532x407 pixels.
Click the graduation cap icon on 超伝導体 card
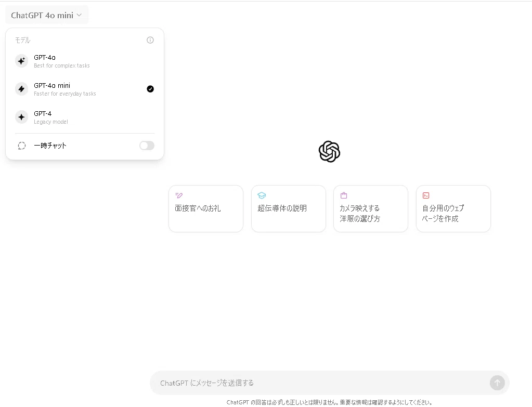point(262,195)
